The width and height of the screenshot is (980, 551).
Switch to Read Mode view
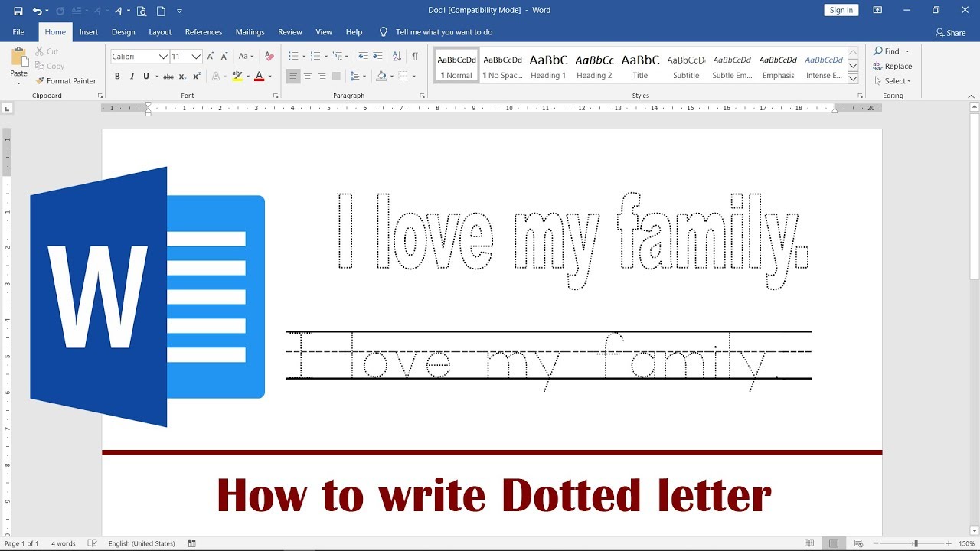click(809, 543)
